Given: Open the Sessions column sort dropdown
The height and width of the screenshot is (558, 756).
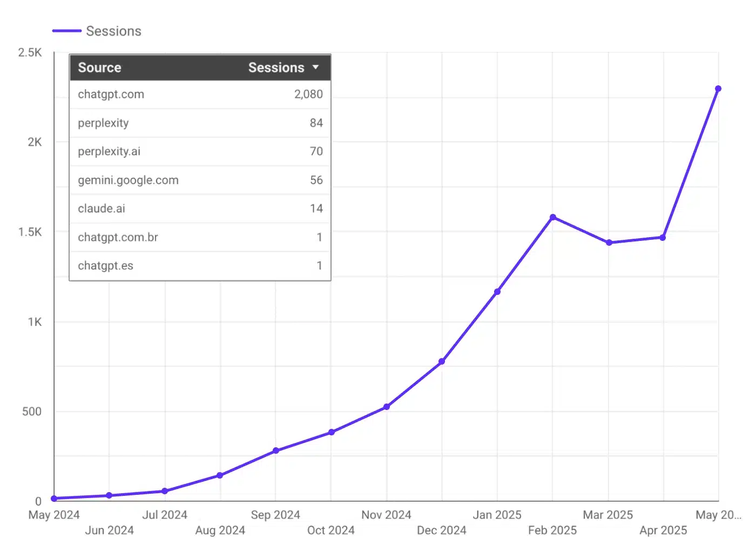Looking at the screenshot, I should click(x=316, y=68).
